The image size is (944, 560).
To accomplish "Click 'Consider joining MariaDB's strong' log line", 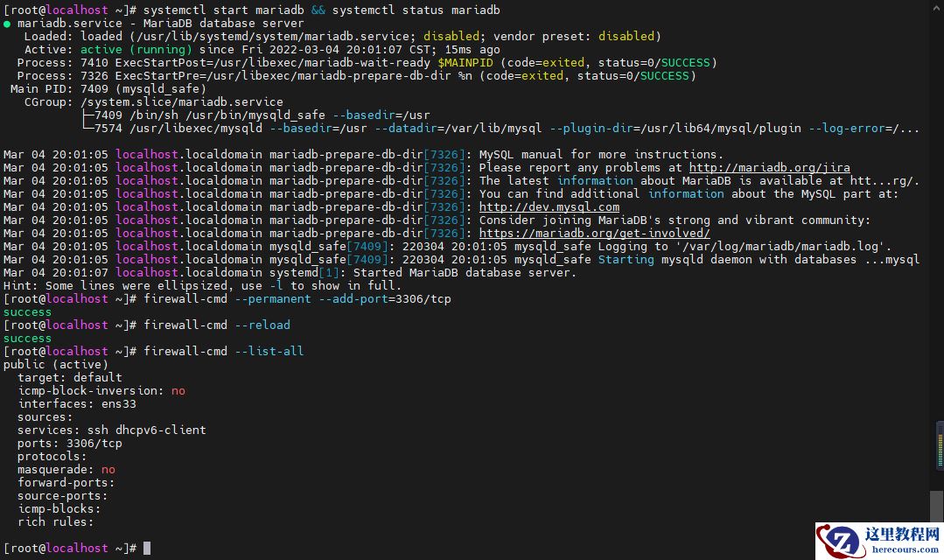I will click(x=675, y=220).
